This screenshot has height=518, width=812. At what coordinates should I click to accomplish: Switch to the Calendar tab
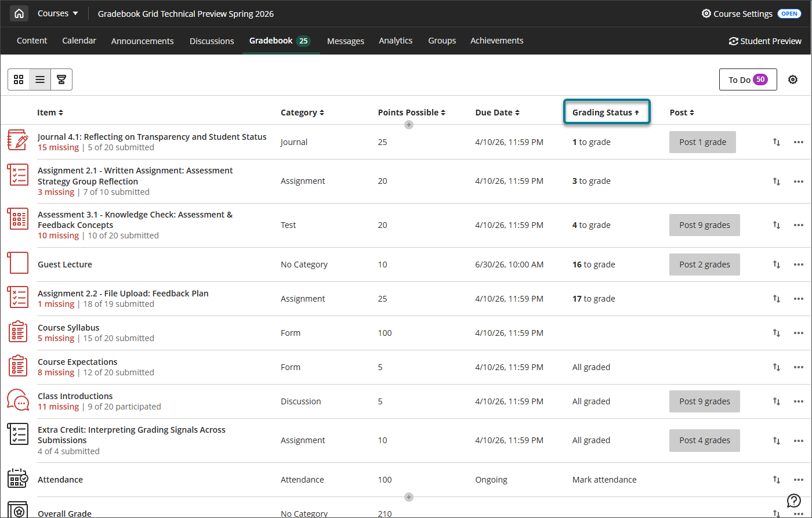coord(79,41)
